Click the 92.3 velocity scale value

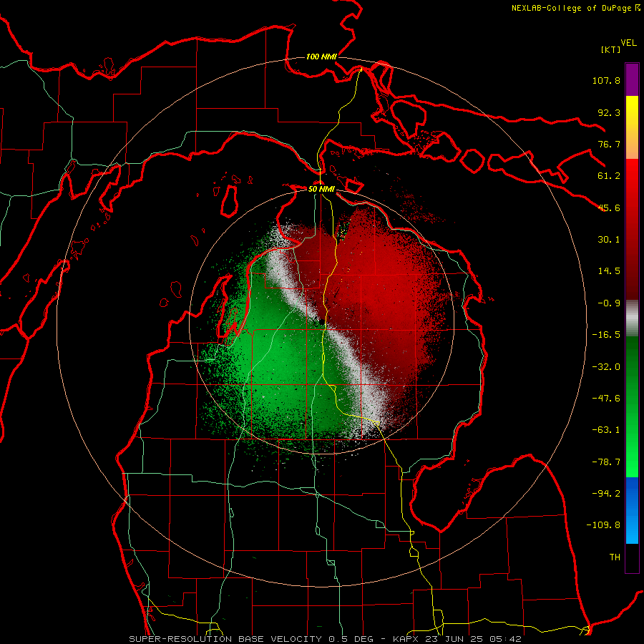point(609,112)
